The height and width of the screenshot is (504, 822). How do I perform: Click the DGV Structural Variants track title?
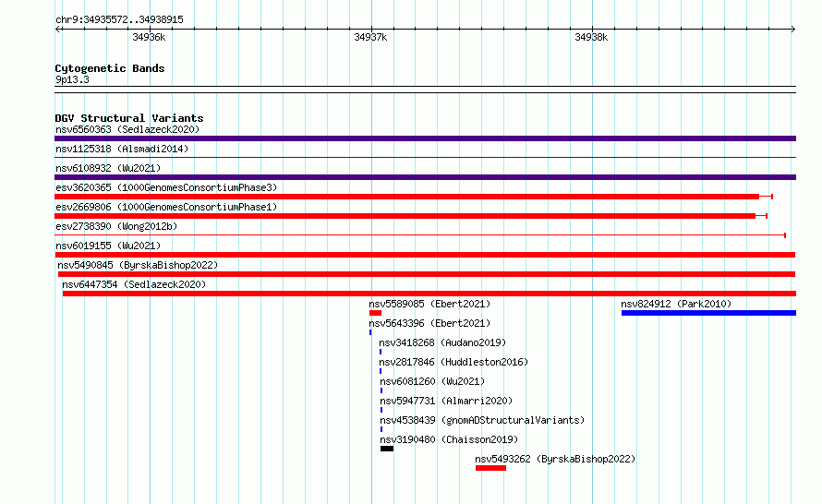[129, 118]
